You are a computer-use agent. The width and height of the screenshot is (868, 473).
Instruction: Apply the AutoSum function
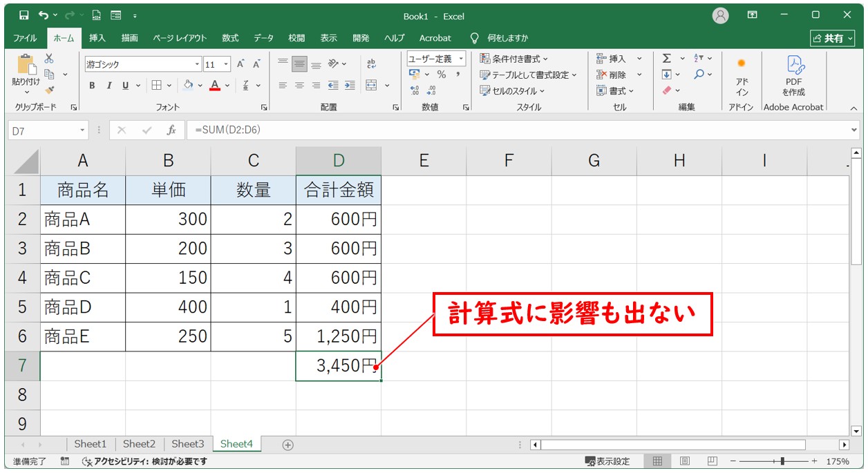pos(667,59)
